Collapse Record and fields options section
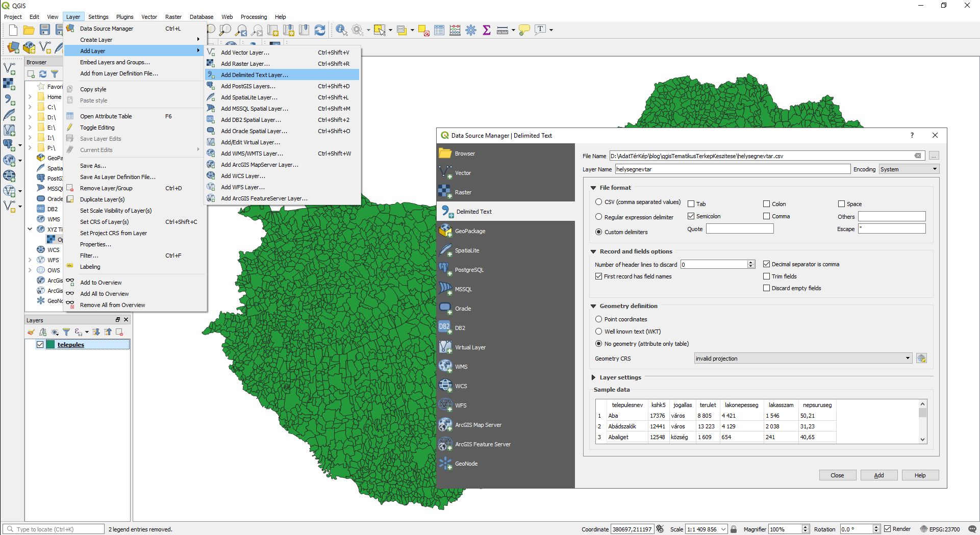 (593, 251)
